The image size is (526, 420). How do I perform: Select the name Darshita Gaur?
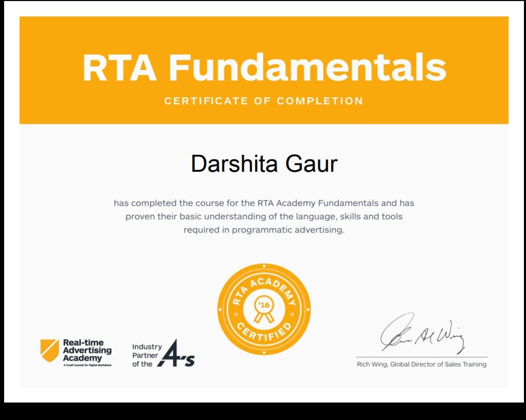pyautogui.click(x=264, y=163)
